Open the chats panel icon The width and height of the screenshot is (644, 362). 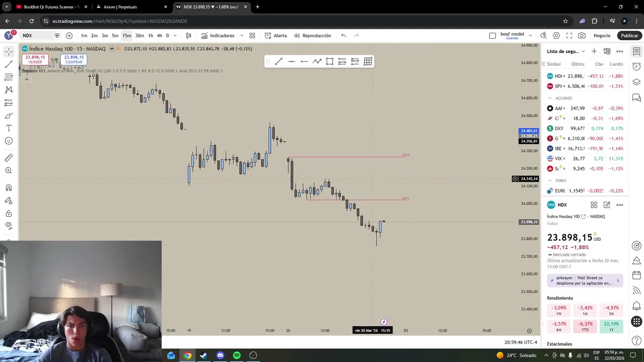point(636,98)
